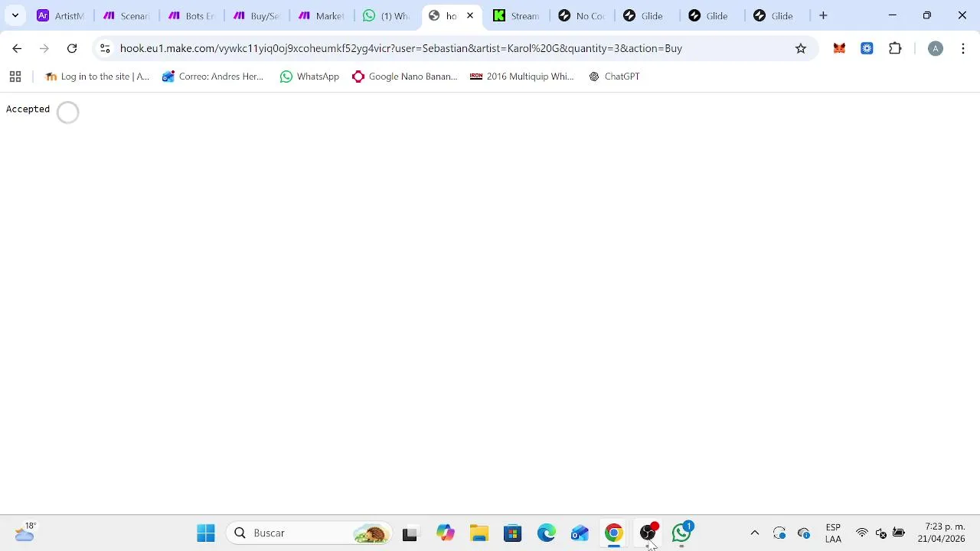Open Microsoft Store from the taskbar
This screenshot has width=980, height=551.
(513, 533)
